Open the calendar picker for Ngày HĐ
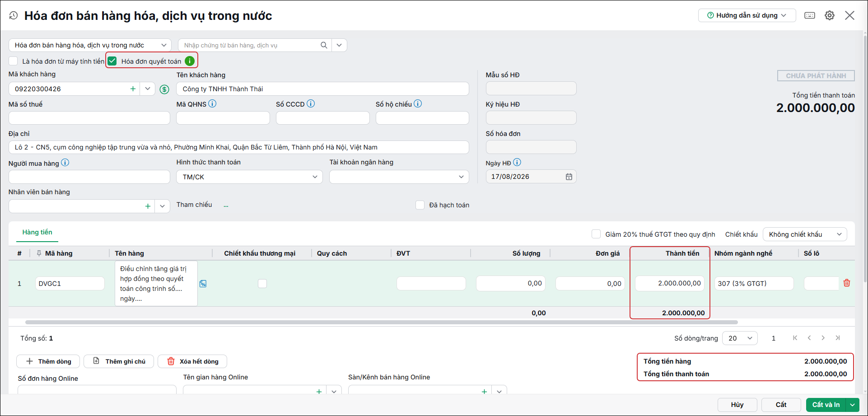This screenshot has height=416, width=868. click(569, 177)
